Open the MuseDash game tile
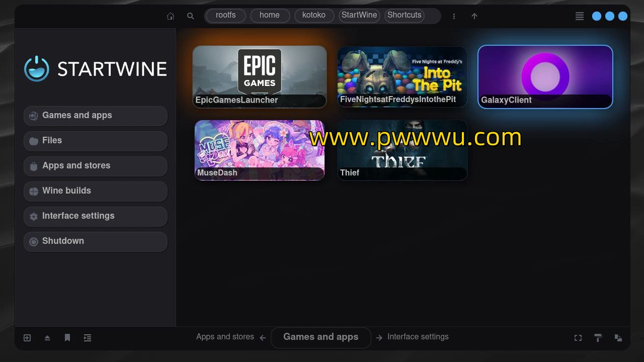The image size is (644, 362). [x=260, y=150]
